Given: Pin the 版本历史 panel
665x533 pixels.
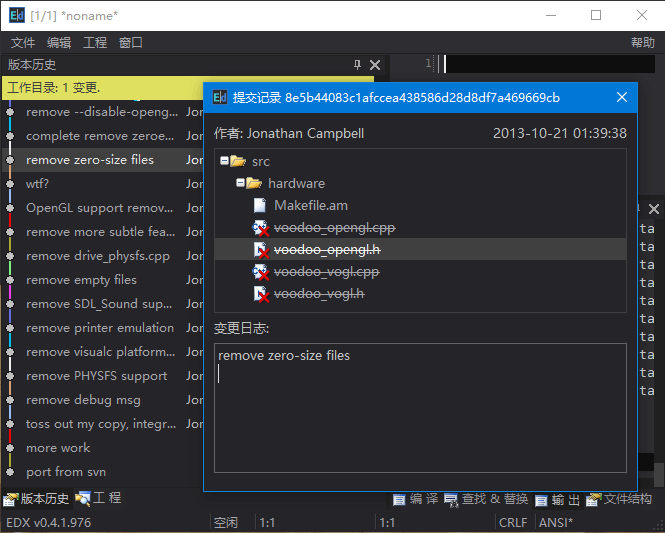Looking at the screenshot, I should point(358,65).
